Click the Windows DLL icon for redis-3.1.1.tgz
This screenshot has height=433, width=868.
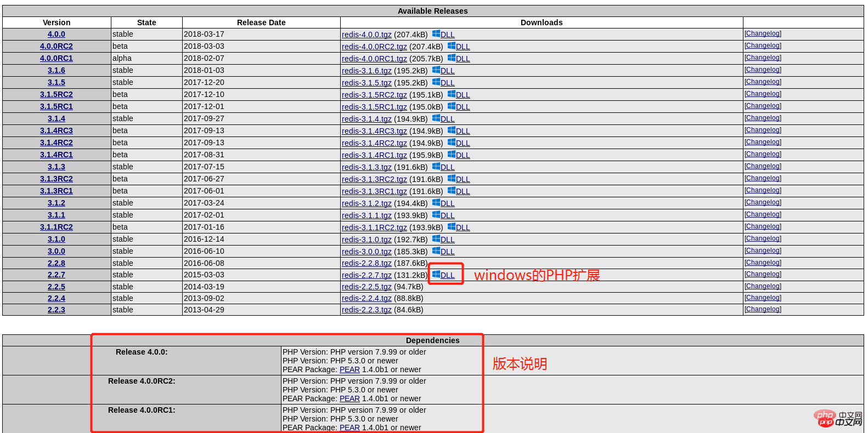coord(436,215)
